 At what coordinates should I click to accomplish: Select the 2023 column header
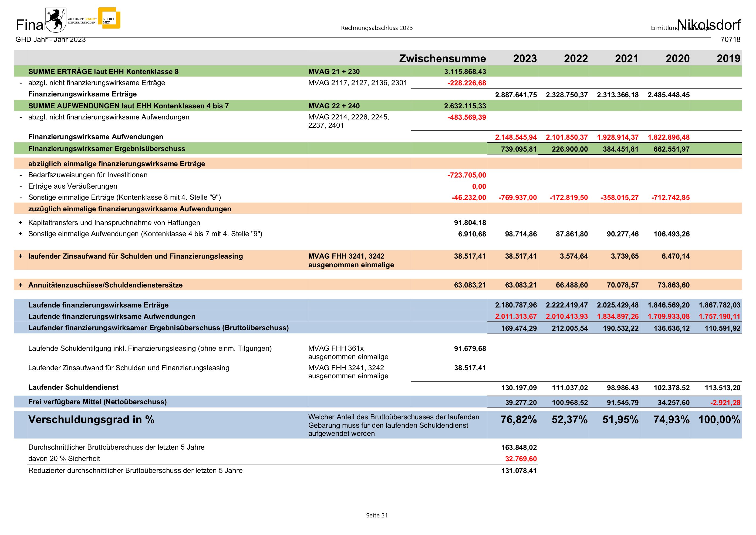tap(525, 59)
